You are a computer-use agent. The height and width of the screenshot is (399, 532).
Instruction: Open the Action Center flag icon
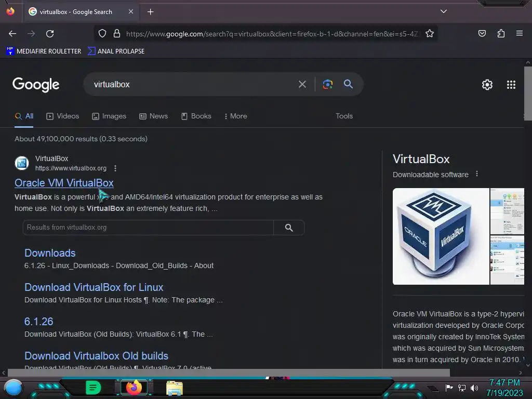pyautogui.click(x=449, y=388)
